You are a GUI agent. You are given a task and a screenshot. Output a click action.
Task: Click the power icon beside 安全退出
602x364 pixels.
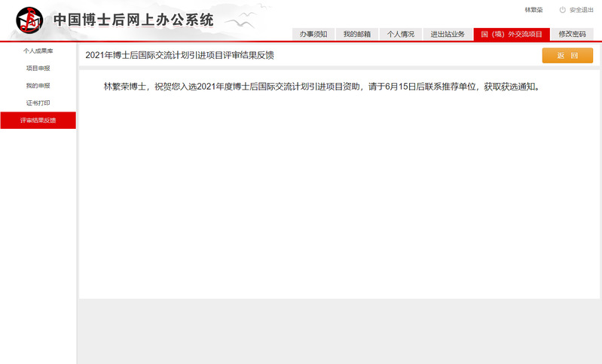(x=562, y=10)
